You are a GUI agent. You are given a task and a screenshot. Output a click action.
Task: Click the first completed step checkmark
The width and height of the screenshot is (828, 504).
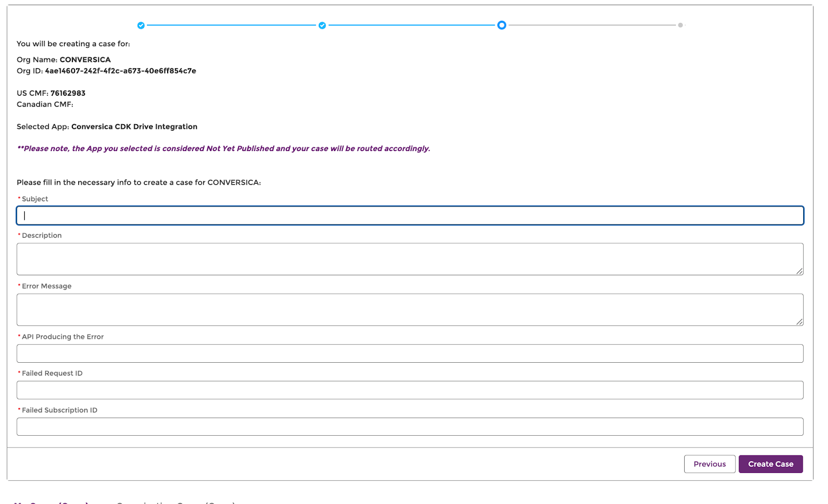coord(141,25)
